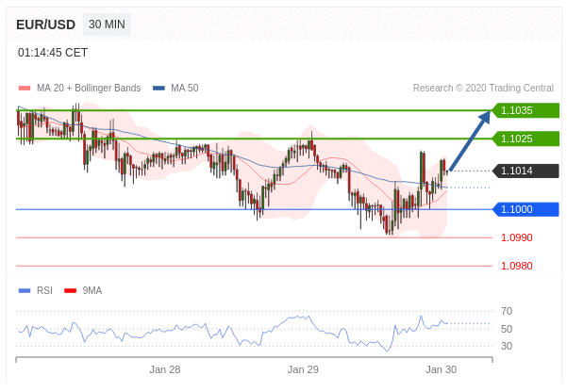Click the 1.0990 support level label
This screenshot has width=567, height=392.
pyautogui.click(x=517, y=237)
